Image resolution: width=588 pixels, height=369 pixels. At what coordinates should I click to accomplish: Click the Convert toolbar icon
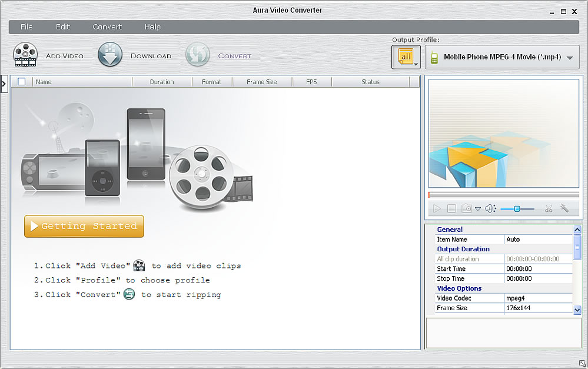(x=198, y=55)
